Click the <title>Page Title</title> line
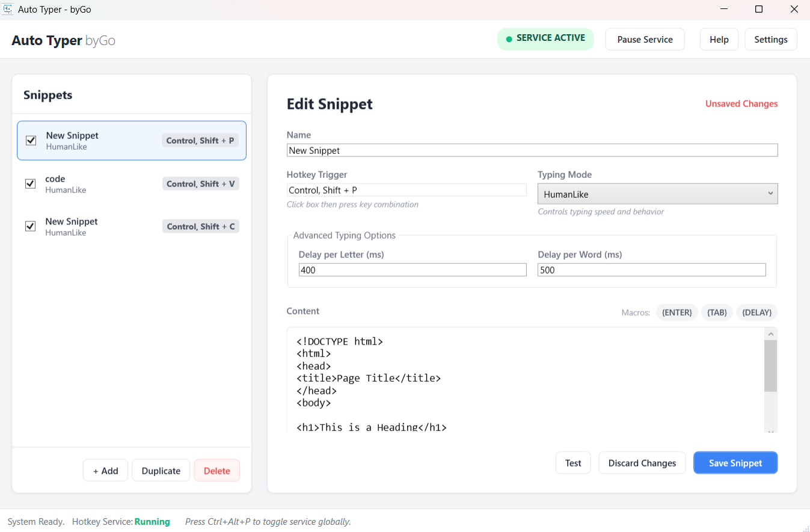This screenshot has height=532, width=810. click(x=369, y=378)
